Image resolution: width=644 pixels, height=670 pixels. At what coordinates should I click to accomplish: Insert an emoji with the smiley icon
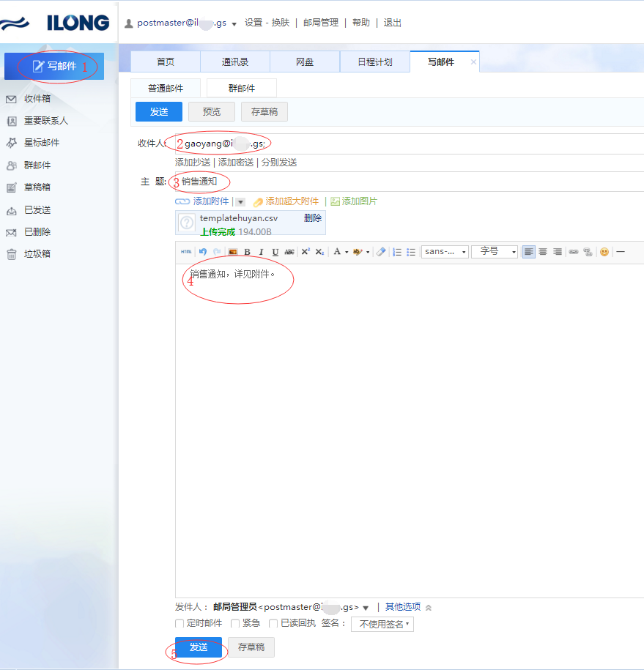click(604, 252)
